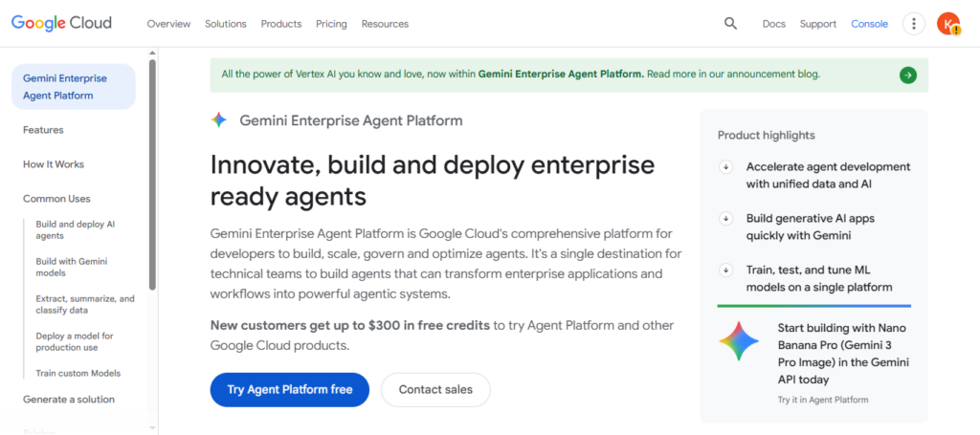The height and width of the screenshot is (435, 980).
Task: Click the Gemini Enterprise Agent Platform title text
Action: tap(351, 120)
